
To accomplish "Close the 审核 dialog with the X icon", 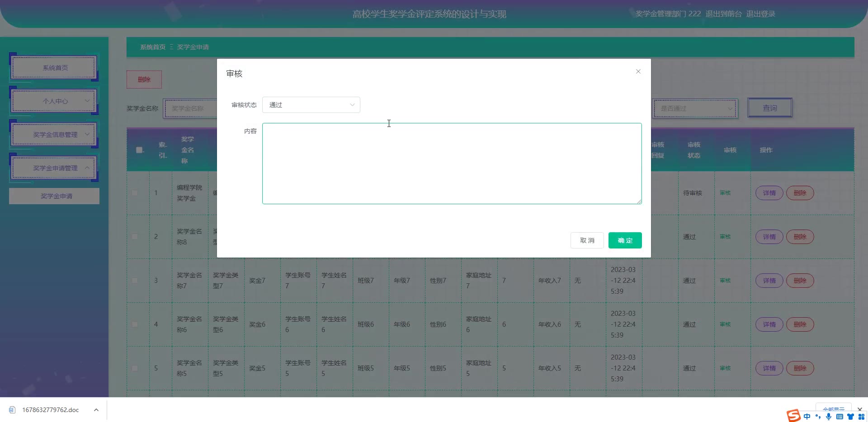I will pos(638,71).
